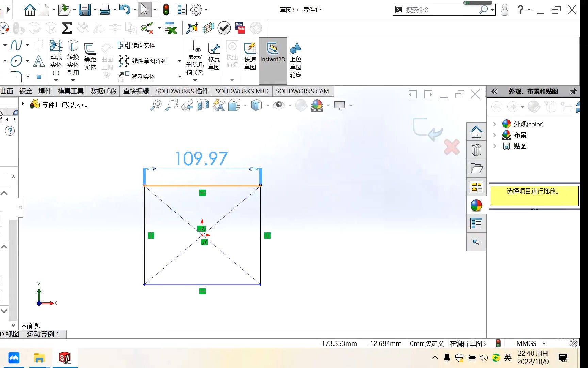Open the Move Entities dropdown arrow

pyautogui.click(x=180, y=76)
